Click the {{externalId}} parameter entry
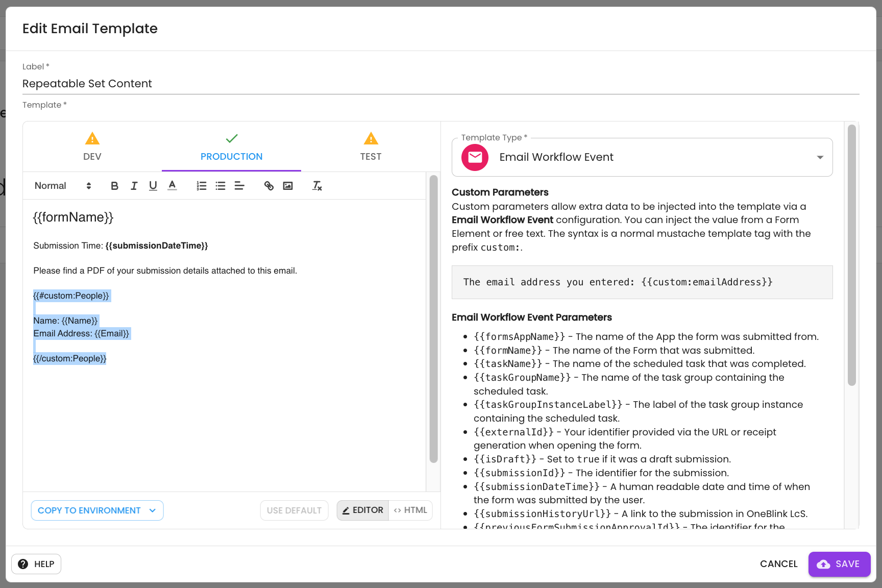The width and height of the screenshot is (882, 588). 625,438
